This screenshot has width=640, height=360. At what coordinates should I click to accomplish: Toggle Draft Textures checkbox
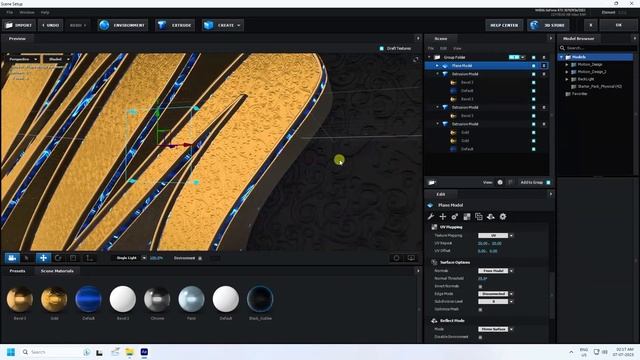tap(382, 48)
